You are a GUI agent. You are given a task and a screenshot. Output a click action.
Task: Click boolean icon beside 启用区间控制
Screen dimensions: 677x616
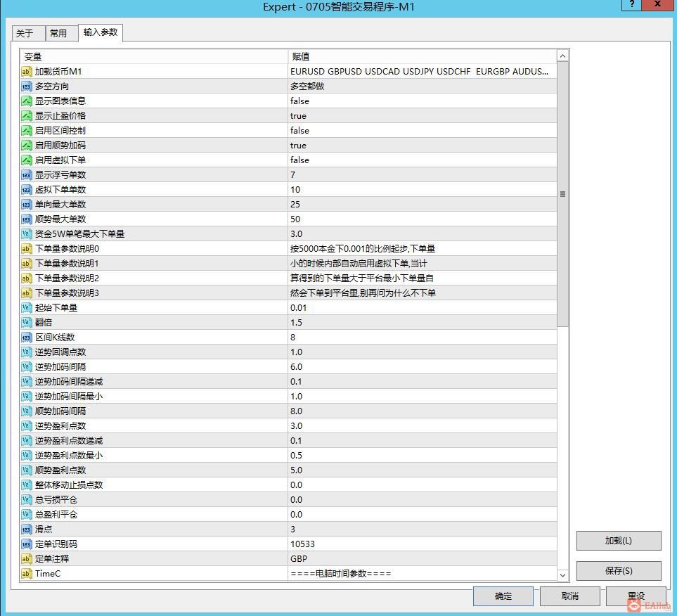tap(26, 131)
